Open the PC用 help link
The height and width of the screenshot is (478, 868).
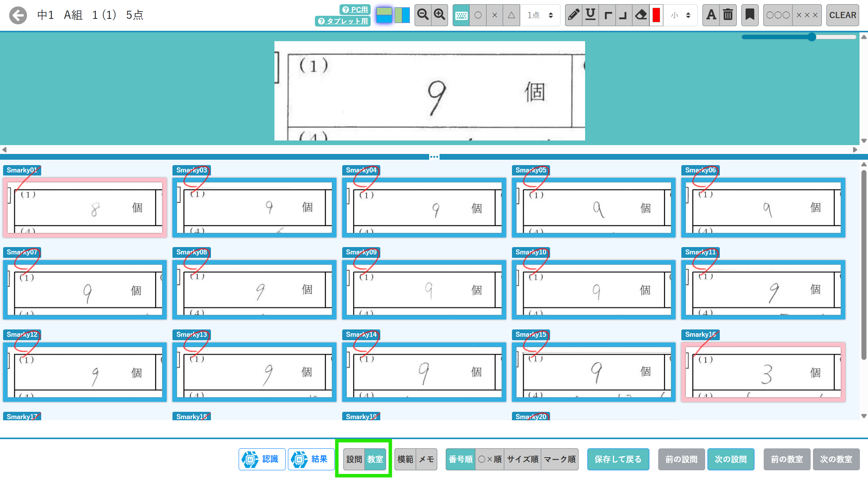(355, 10)
